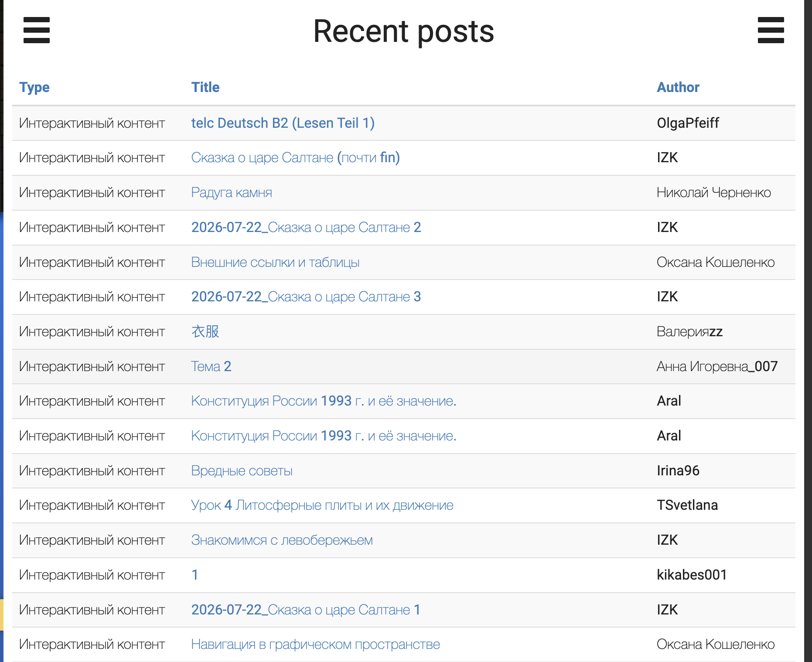Open the Радуга камня post
The width and height of the screenshot is (812, 662).
click(x=232, y=192)
